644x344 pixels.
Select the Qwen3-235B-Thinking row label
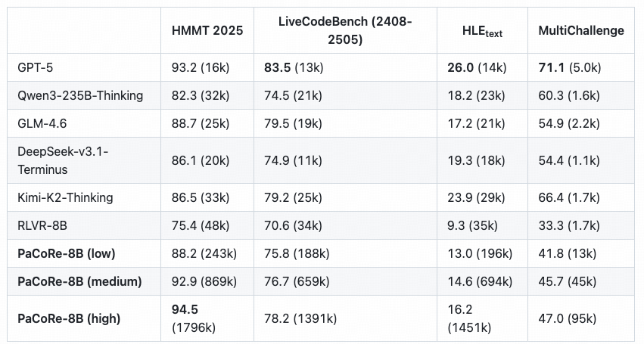click(79, 96)
